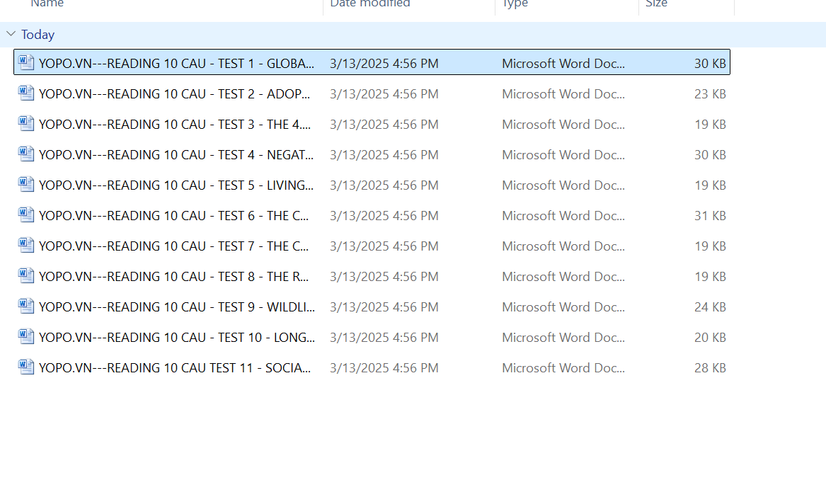Select the Today group header label
Image resolution: width=826 pixels, height=504 pixels.
coord(38,35)
